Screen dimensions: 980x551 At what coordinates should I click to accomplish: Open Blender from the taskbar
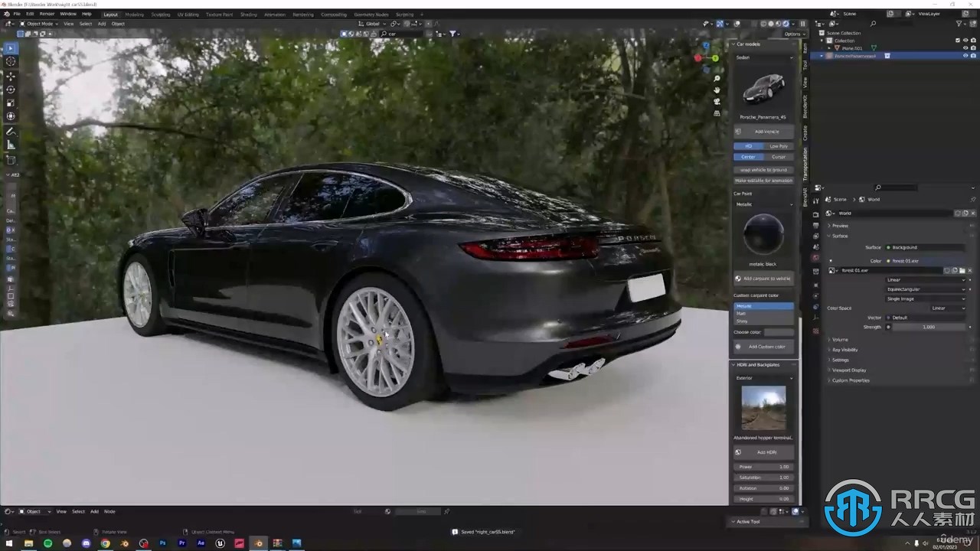pos(258,543)
